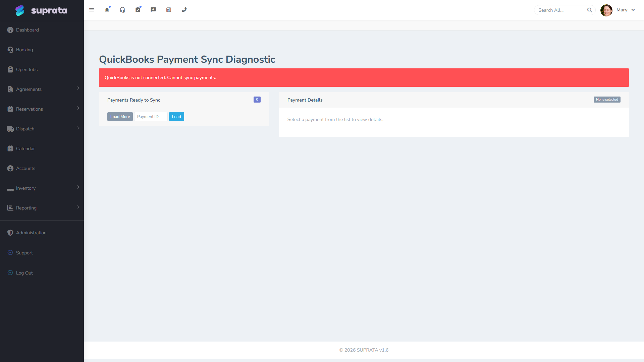
Task: Toggle the hamburger sidebar menu icon
Action: point(92,10)
